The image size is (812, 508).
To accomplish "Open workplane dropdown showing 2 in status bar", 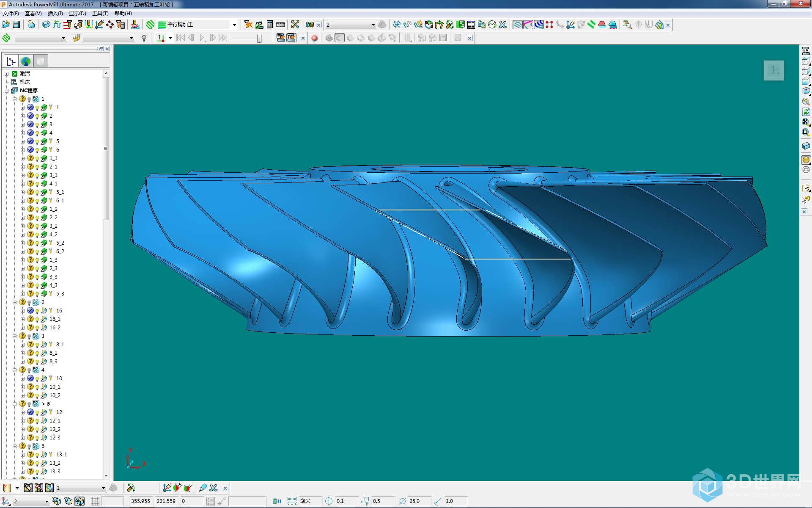I will click(46, 502).
